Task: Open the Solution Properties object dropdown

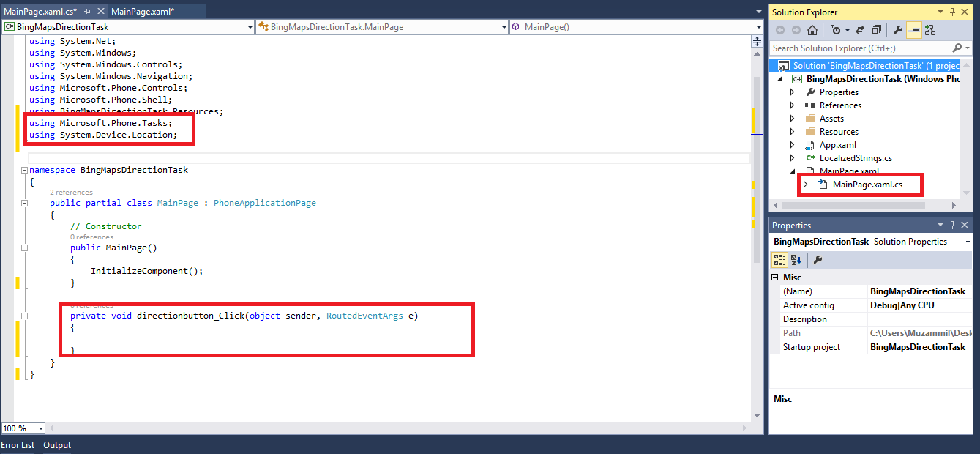Action: tap(968, 242)
